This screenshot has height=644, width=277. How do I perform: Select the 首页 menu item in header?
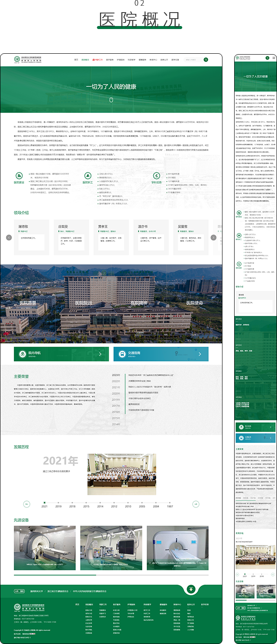[x=76, y=59]
